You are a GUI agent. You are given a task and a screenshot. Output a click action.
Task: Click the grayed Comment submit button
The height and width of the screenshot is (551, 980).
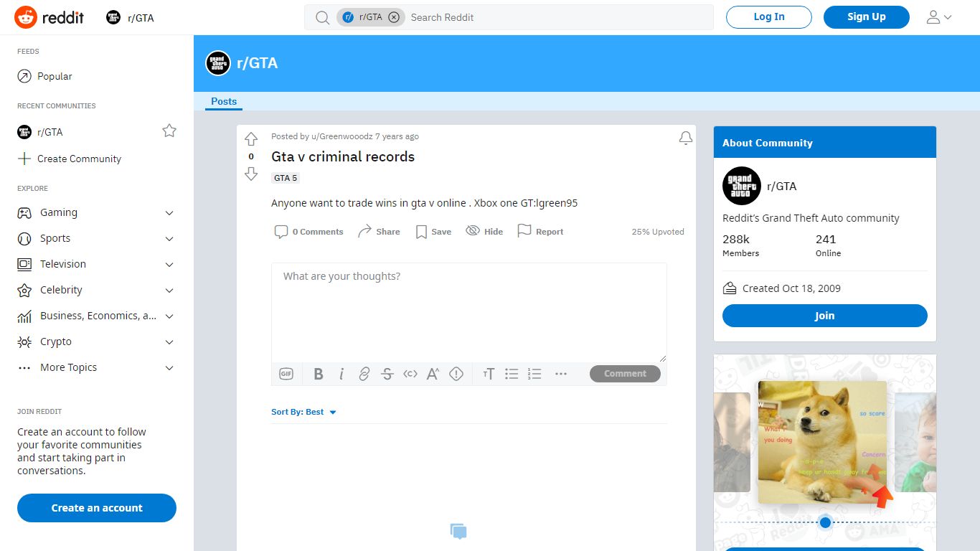tap(625, 374)
